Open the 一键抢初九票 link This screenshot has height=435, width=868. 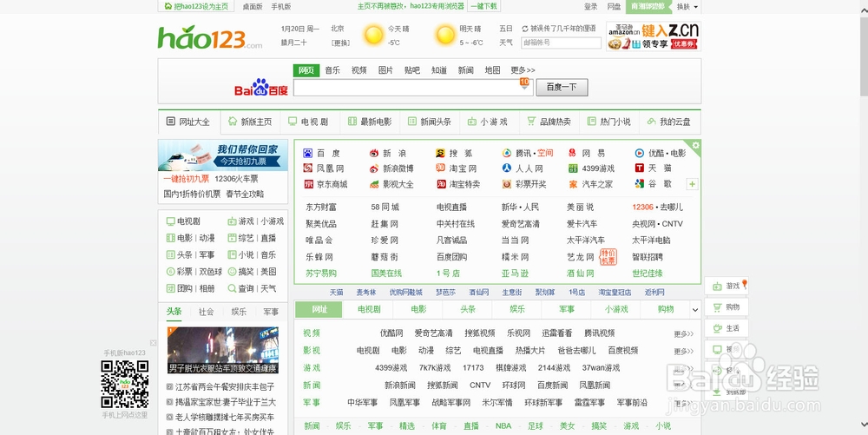187,179
